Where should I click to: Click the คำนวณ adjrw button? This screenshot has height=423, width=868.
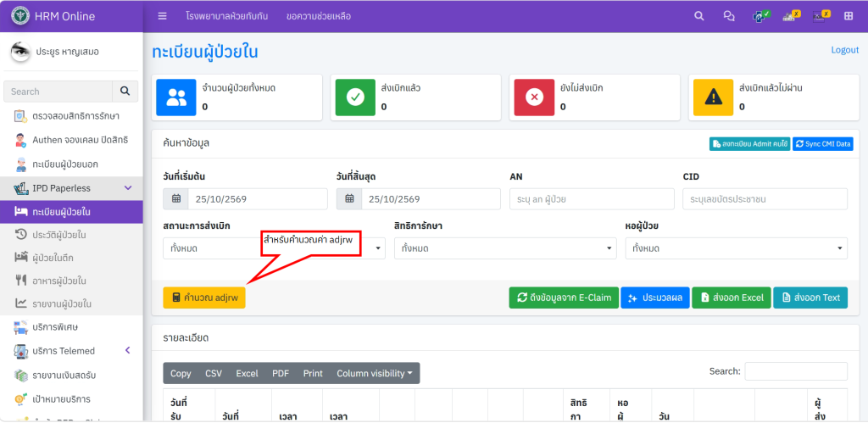pyautogui.click(x=204, y=298)
